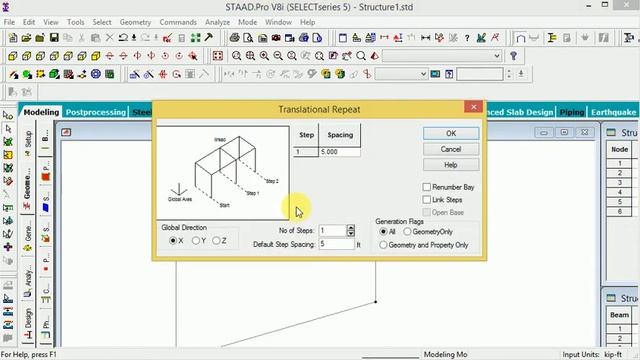The height and width of the screenshot is (360, 640).
Task: Click the hammer tool icon in top toolbar
Action: click(209, 38)
